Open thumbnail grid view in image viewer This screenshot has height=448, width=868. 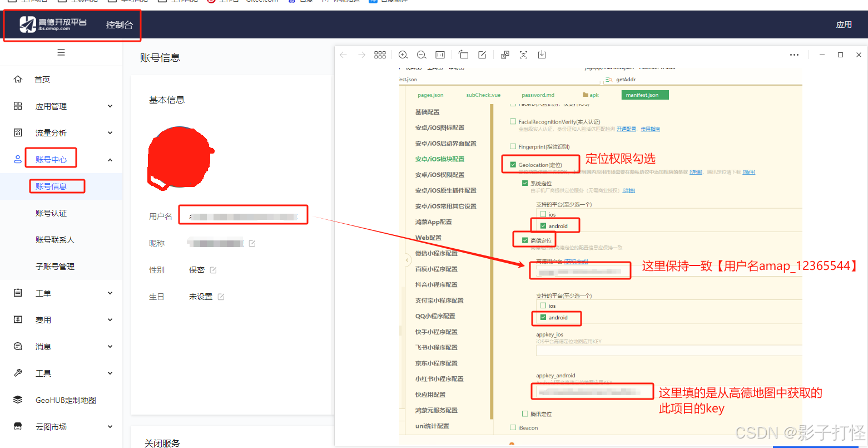[x=380, y=55]
